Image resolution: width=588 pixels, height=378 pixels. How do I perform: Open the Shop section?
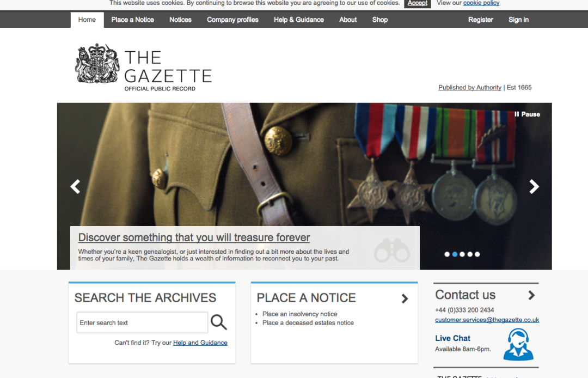pos(379,20)
